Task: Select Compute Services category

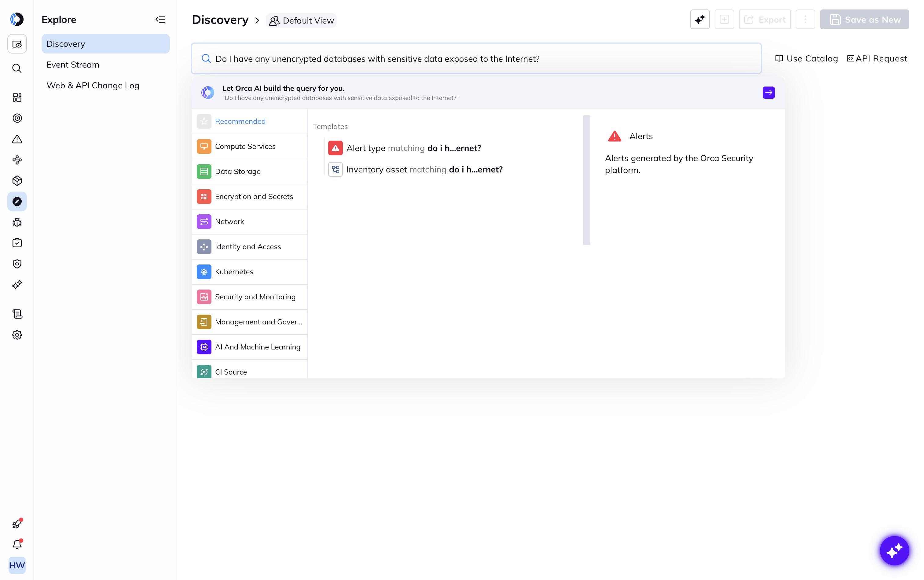Action: tap(250, 146)
